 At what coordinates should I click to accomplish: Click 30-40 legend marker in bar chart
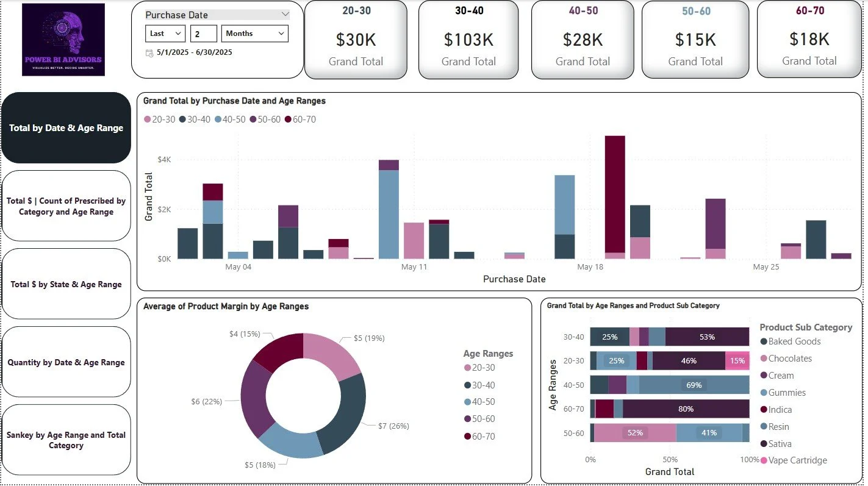pos(182,120)
